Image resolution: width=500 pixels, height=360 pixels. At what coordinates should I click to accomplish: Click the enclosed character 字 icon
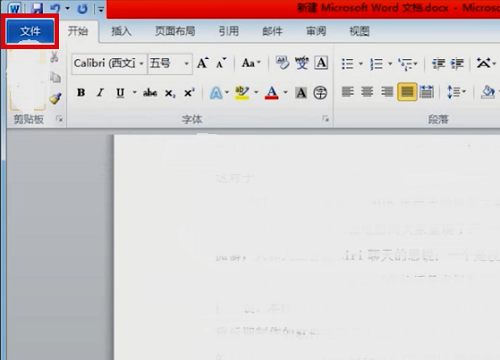pos(320,93)
